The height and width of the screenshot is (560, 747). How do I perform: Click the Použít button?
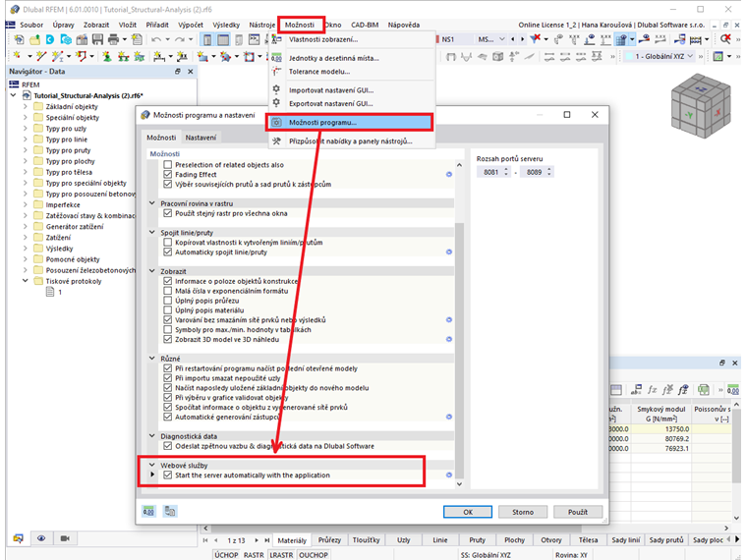coord(578,512)
